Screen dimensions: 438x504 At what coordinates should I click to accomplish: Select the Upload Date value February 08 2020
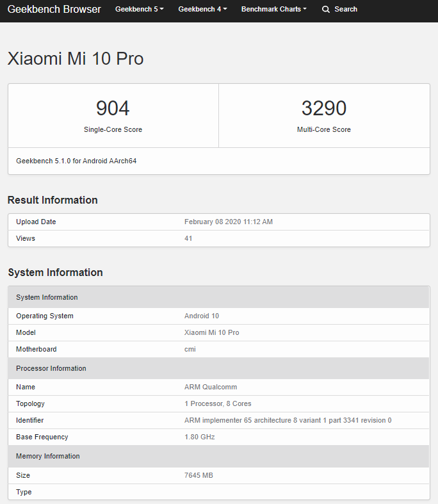coord(229,222)
